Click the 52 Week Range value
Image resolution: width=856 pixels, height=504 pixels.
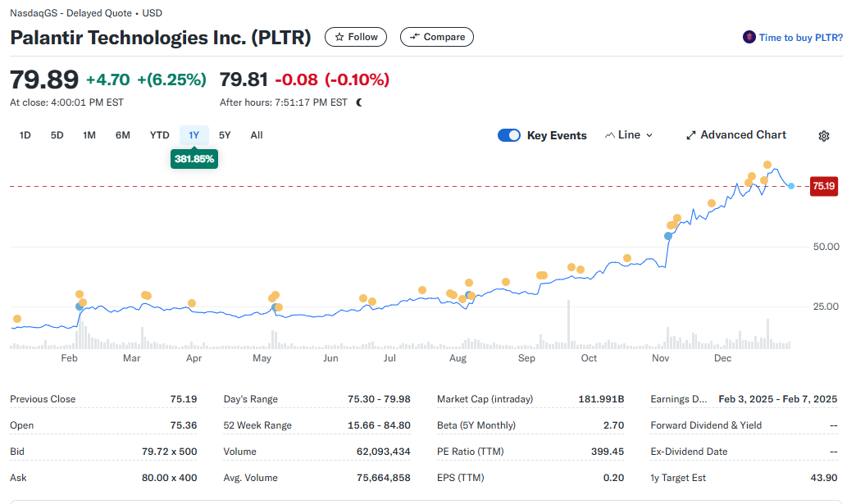click(379, 425)
